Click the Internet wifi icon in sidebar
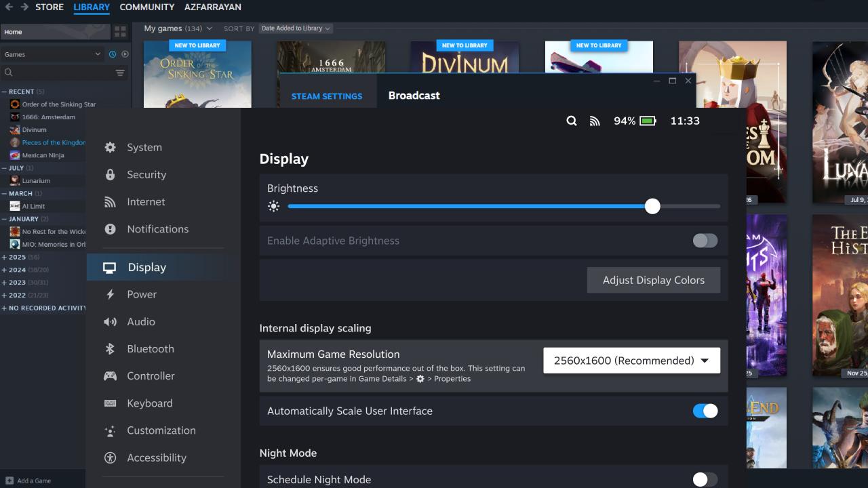 tap(110, 201)
